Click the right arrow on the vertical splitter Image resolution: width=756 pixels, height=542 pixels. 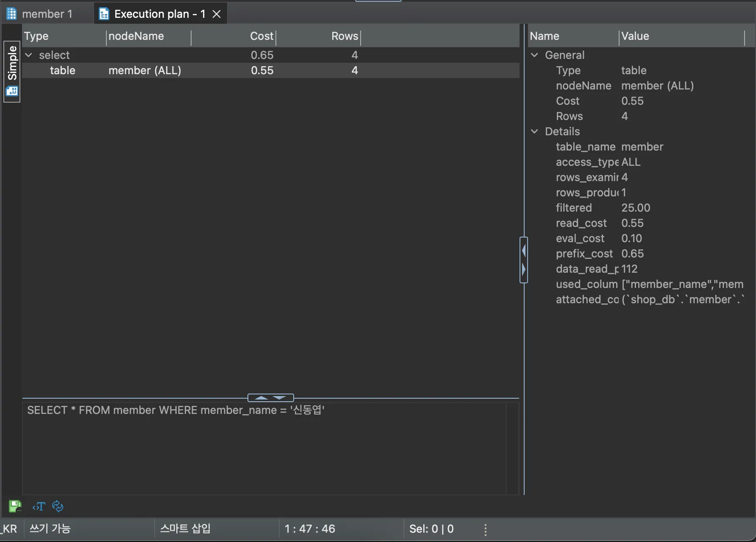524,269
